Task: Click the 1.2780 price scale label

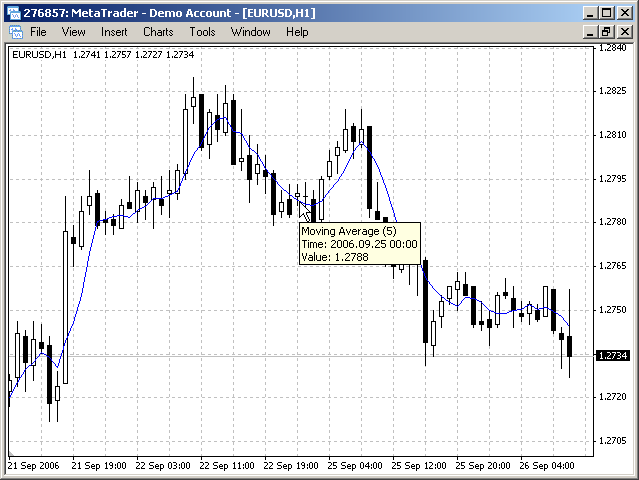Action: [613, 222]
